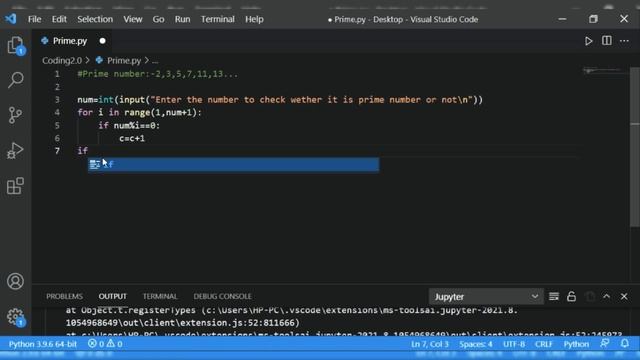This screenshot has width=640, height=360.
Task: Open the Run menu
Action: pyautogui.click(x=182, y=19)
